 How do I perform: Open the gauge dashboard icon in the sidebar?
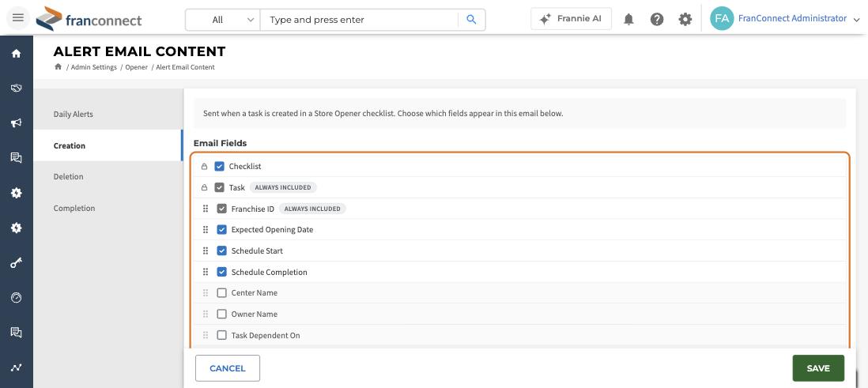[x=16, y=298]
